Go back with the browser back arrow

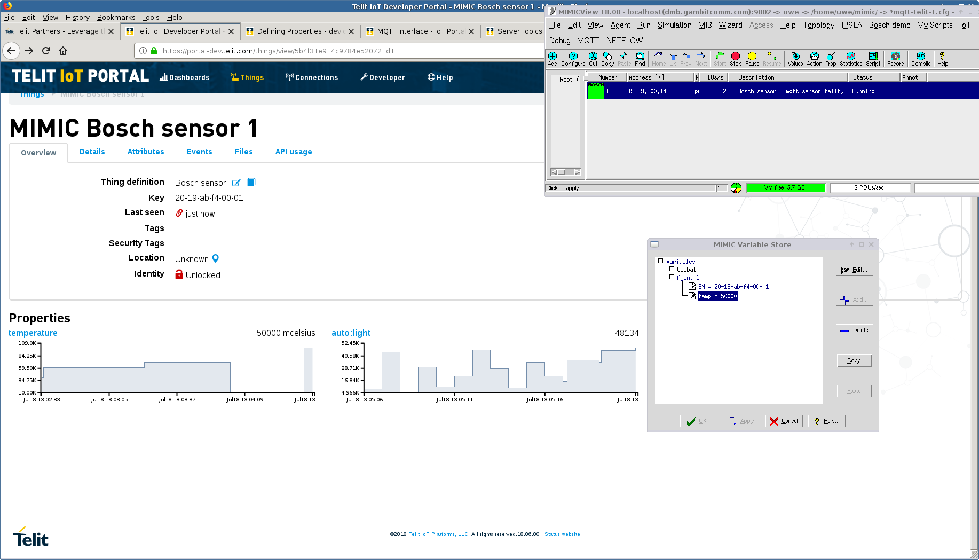[11, 51]
